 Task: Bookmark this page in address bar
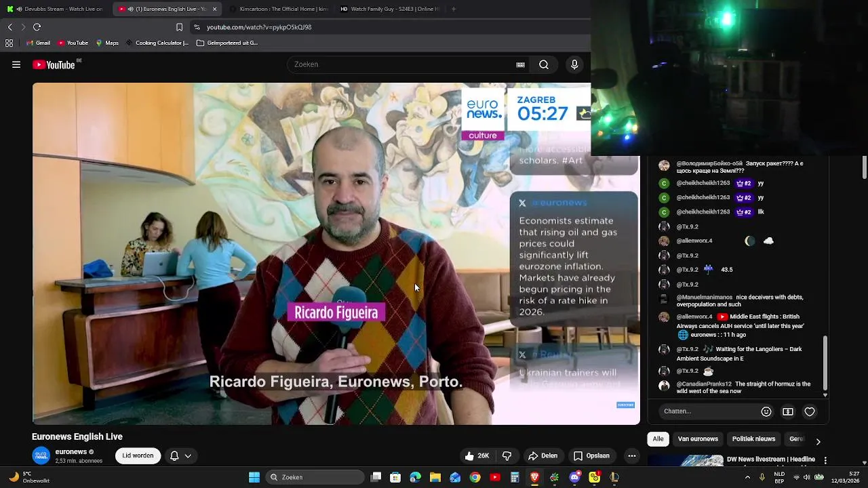tap(179, 27)
